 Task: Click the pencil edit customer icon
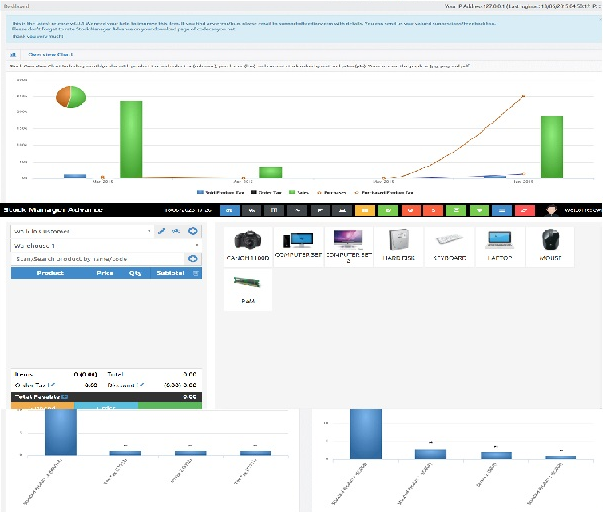[161, 231]
